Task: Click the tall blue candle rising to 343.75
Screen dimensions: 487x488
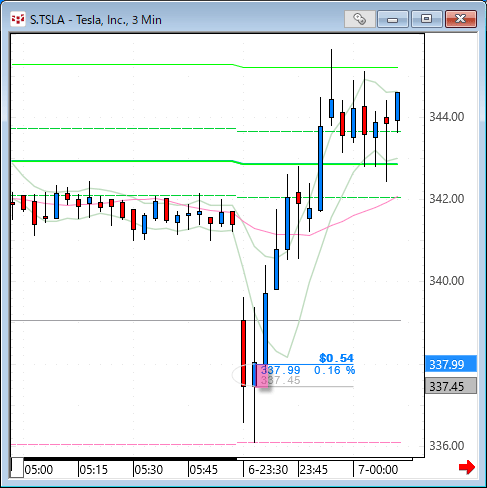Action: (x=320, y=168)
